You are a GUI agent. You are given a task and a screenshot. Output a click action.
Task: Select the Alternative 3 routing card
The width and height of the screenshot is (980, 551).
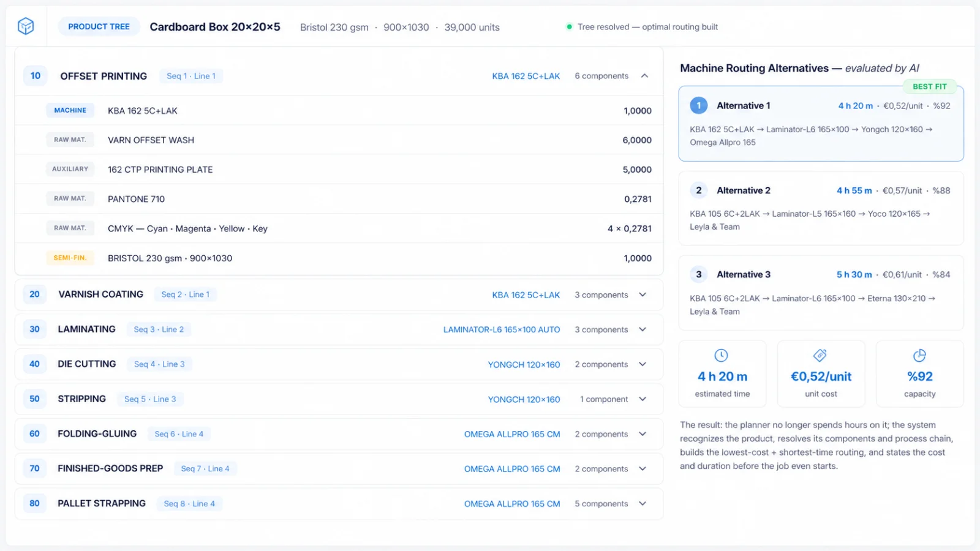coord(821,293)
